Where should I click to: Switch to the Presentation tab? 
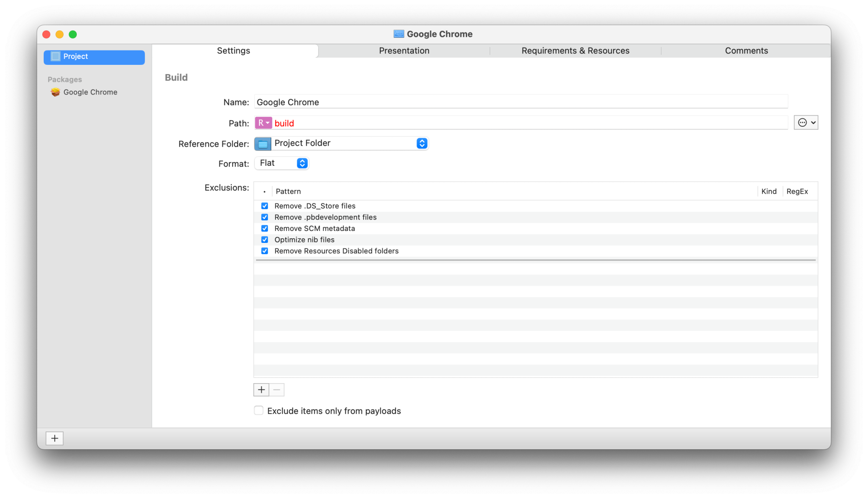point(404,51)
